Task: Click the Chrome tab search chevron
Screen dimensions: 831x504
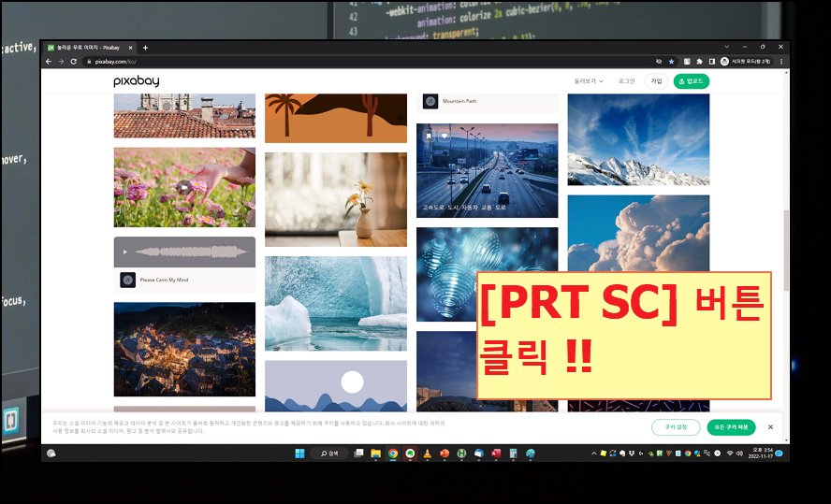Action: (726, 47)
